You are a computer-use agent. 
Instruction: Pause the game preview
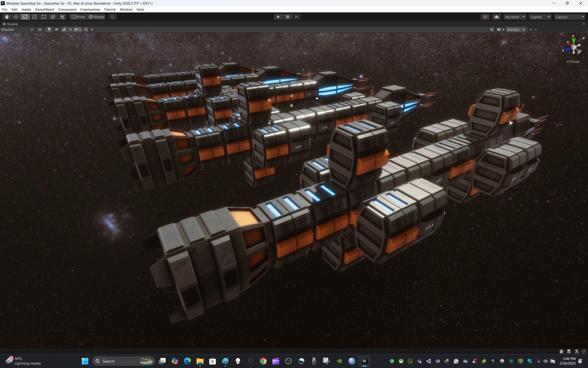[x=287, y=17]
